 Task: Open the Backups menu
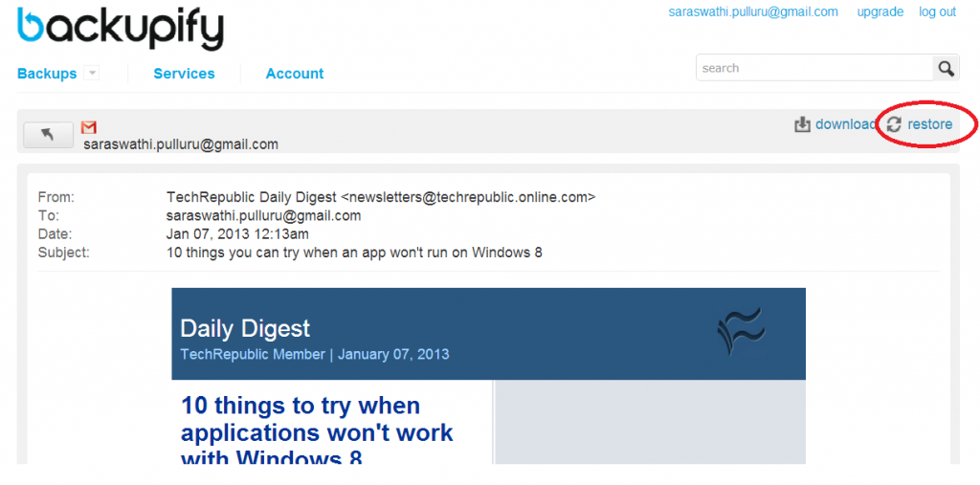coord(47,74)
